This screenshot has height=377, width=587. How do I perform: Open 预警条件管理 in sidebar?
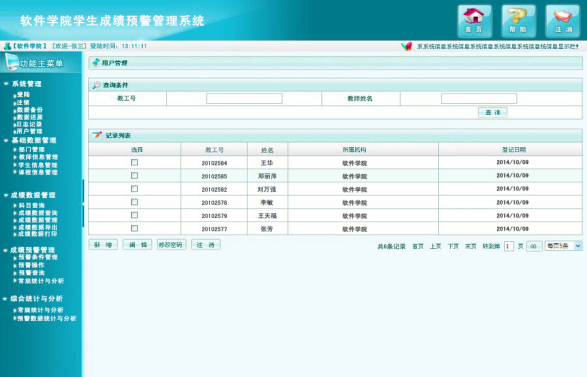coord(38,257)
